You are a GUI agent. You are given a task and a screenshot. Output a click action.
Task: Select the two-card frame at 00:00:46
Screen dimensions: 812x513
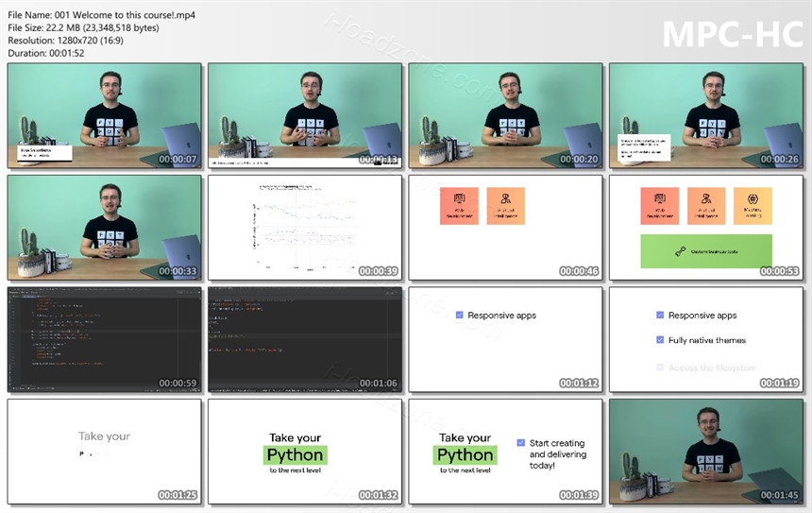[505, 228]
